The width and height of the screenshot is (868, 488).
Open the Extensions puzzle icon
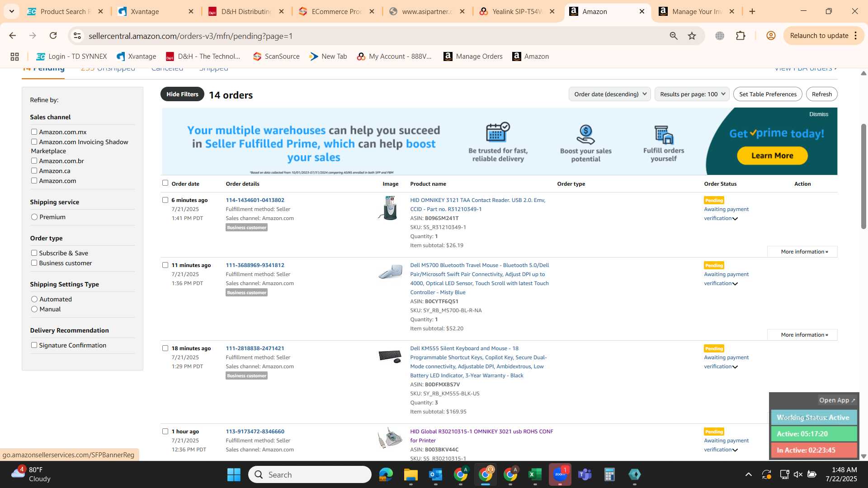(741, 36)
